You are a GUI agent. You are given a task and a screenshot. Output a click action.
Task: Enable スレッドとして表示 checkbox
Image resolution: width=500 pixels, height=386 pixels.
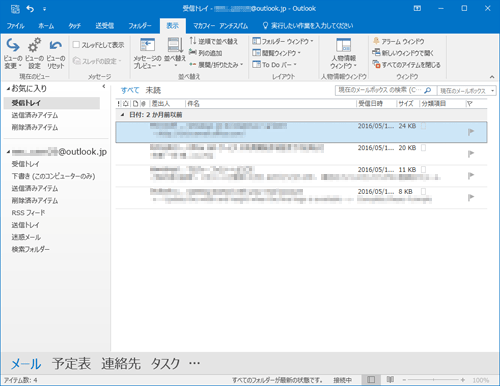point(76,45)
